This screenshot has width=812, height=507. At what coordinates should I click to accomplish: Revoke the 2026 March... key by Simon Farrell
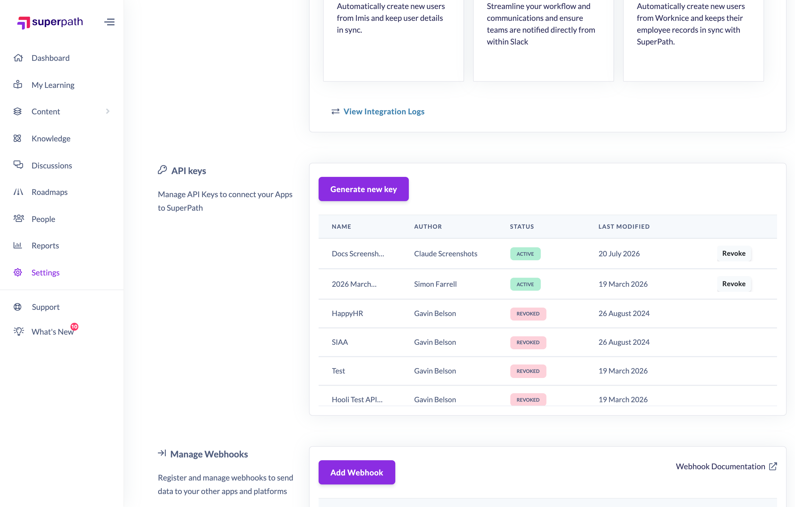coord(734,284)
